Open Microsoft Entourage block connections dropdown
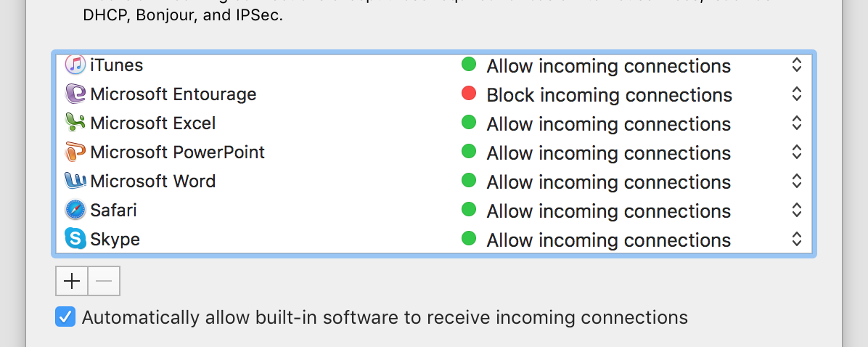The width and height of the screenshot is (868, 347). click(796, 94)
